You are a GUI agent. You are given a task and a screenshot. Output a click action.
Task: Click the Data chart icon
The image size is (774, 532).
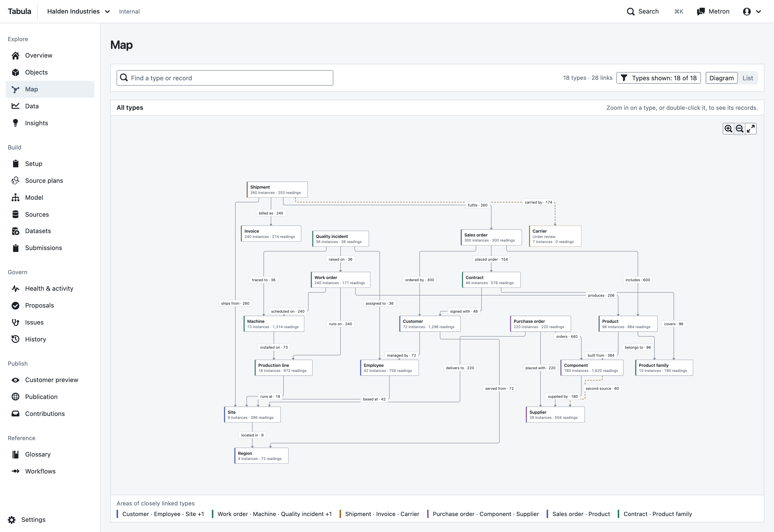pyautogui.click(x=15, y=106)
